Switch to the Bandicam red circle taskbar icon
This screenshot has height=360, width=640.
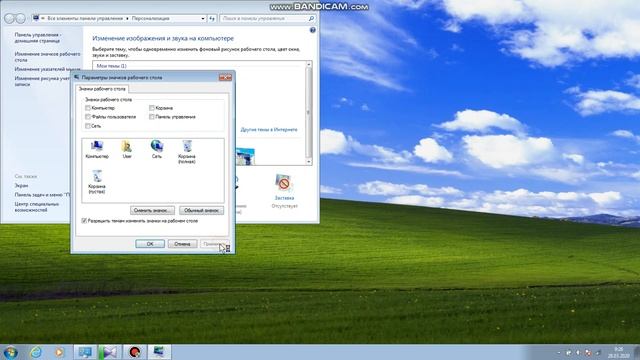(x=135, y=352)
